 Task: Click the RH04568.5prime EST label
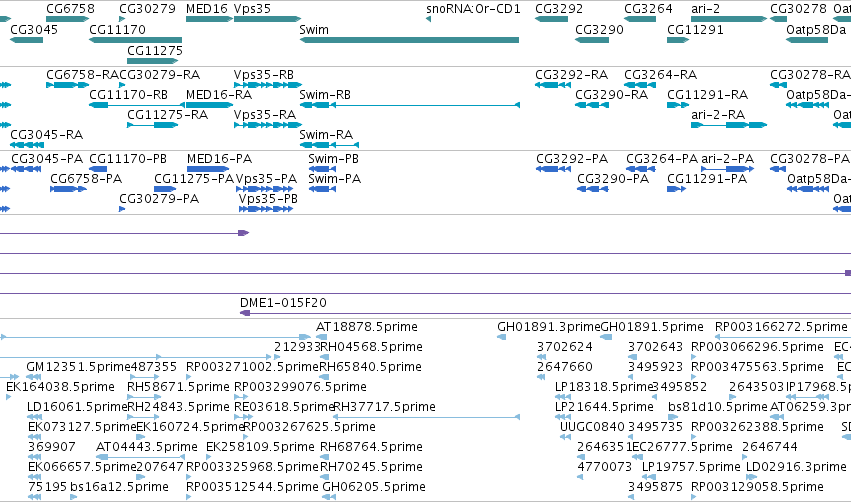coord(372,347)
